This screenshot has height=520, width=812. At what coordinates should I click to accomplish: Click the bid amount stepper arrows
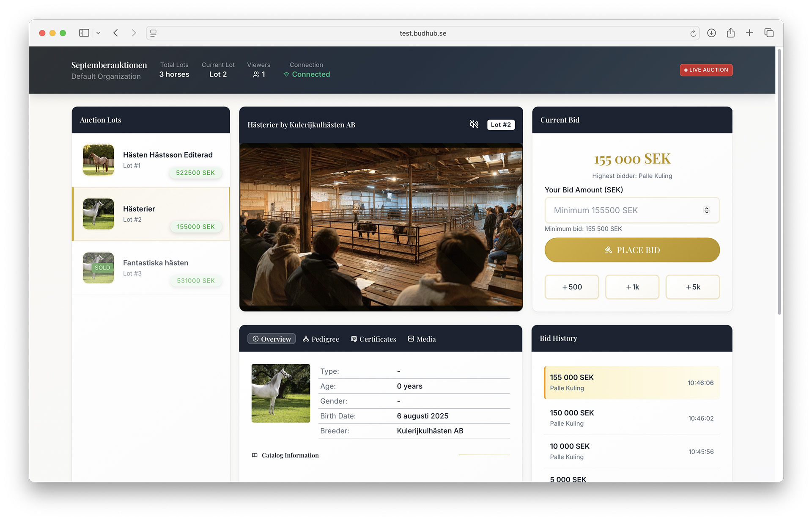[x=706, y=210]
